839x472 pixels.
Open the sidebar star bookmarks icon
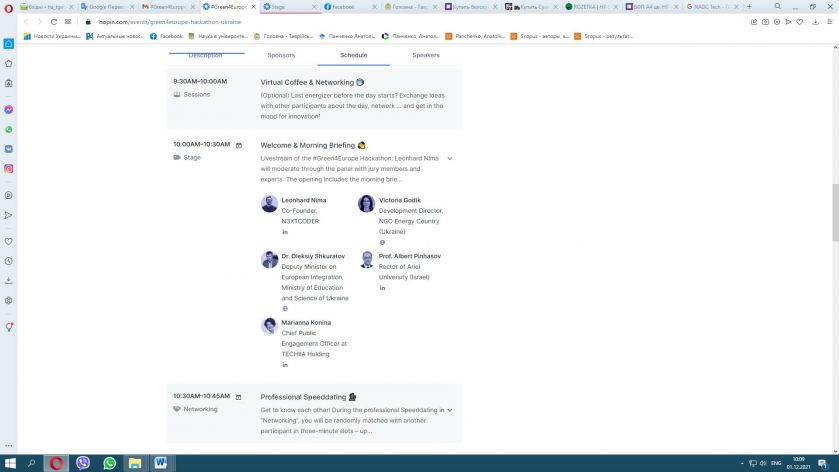click(9, 64)
